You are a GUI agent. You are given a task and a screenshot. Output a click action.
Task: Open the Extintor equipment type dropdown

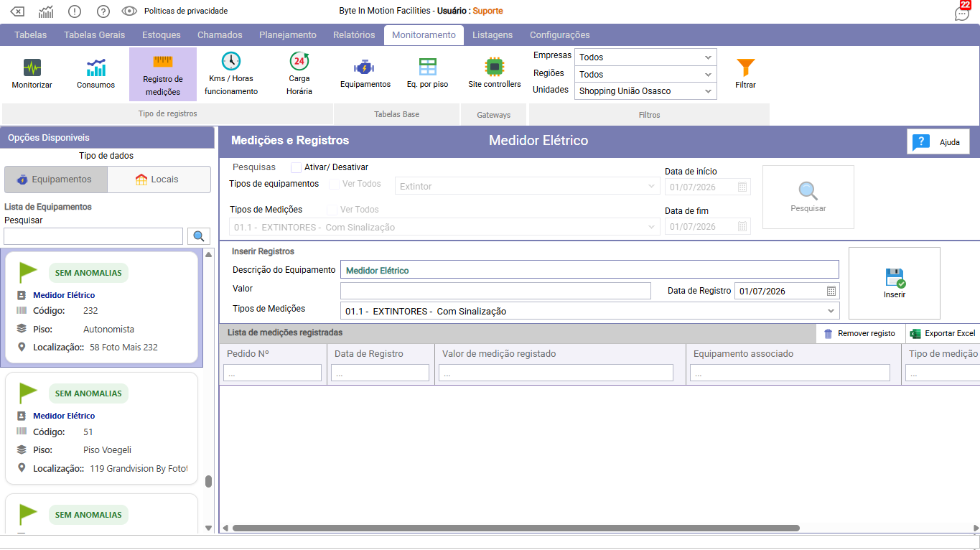[x=527, y=186]
